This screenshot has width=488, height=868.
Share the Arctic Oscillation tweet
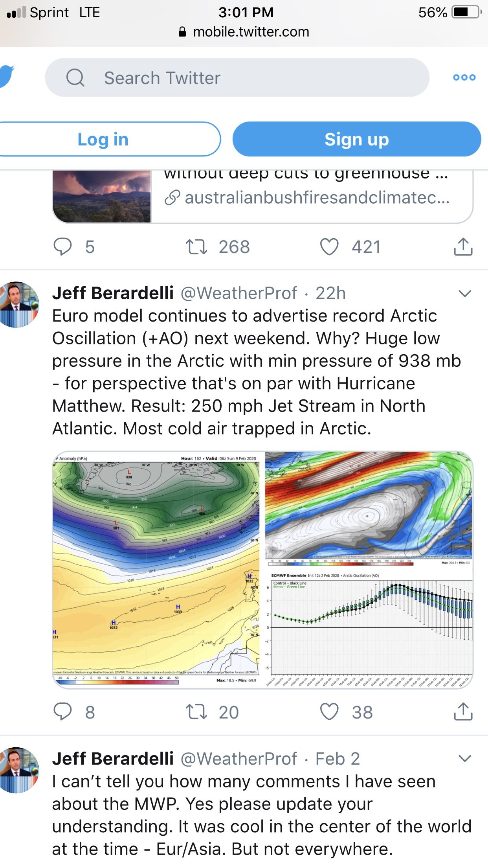tap(463, 711)
